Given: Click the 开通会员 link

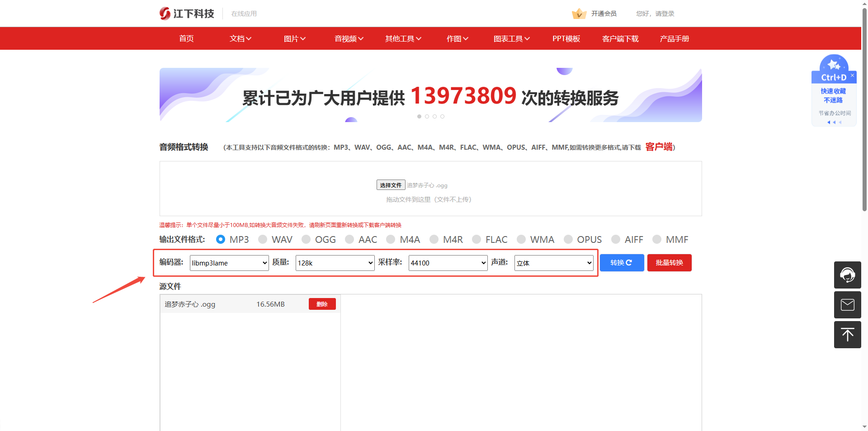Looking at the screenshot, I should [604, 14].
